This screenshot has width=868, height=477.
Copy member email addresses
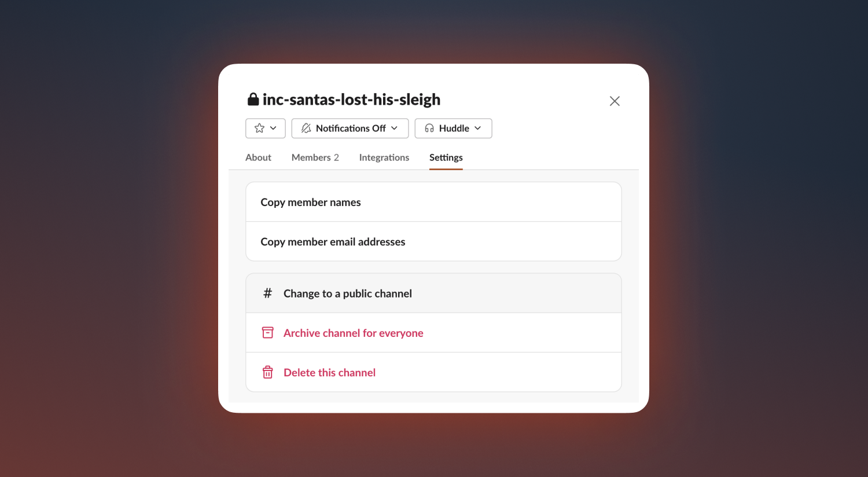pos(433,241)
